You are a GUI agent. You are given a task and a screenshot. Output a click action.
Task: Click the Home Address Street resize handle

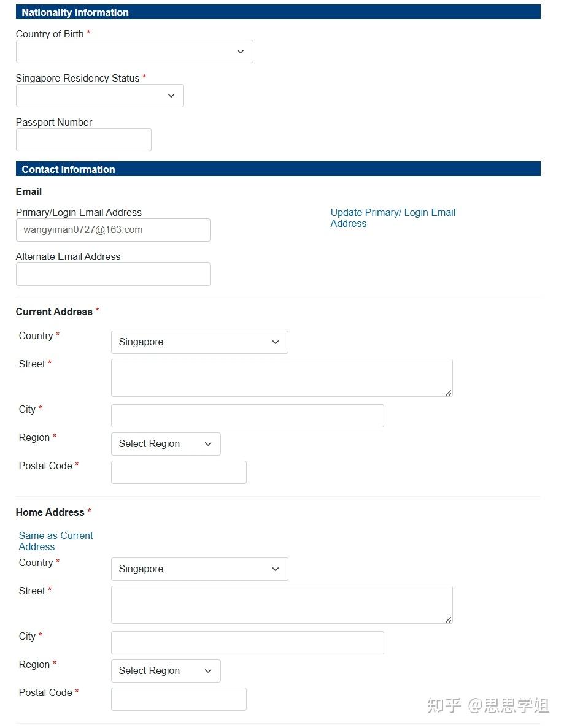(449, 619)
